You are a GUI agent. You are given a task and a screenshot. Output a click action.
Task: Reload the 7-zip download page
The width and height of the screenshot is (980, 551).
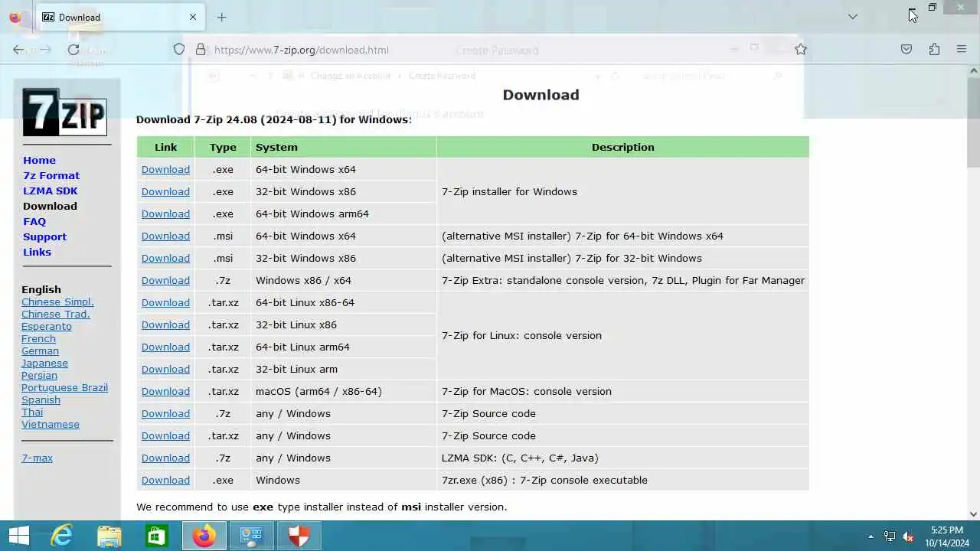tap(73, 50)
